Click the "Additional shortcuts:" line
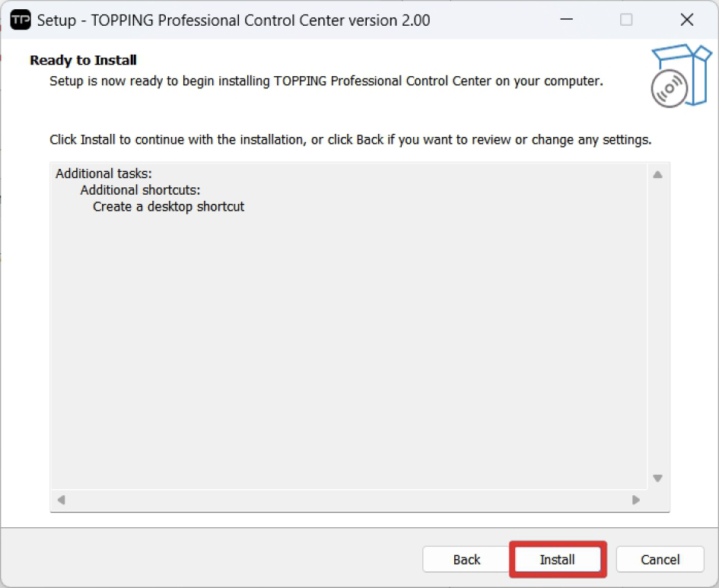Image resolution: width=719 pixels, height=588 pixels. 140,190
